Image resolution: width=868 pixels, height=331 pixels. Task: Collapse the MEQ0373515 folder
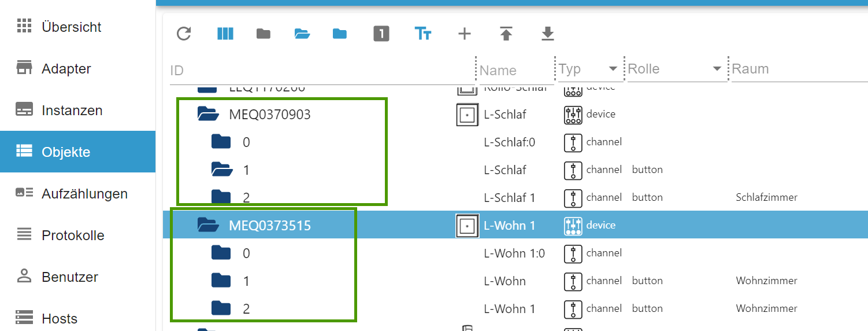[x=208, y=225]
